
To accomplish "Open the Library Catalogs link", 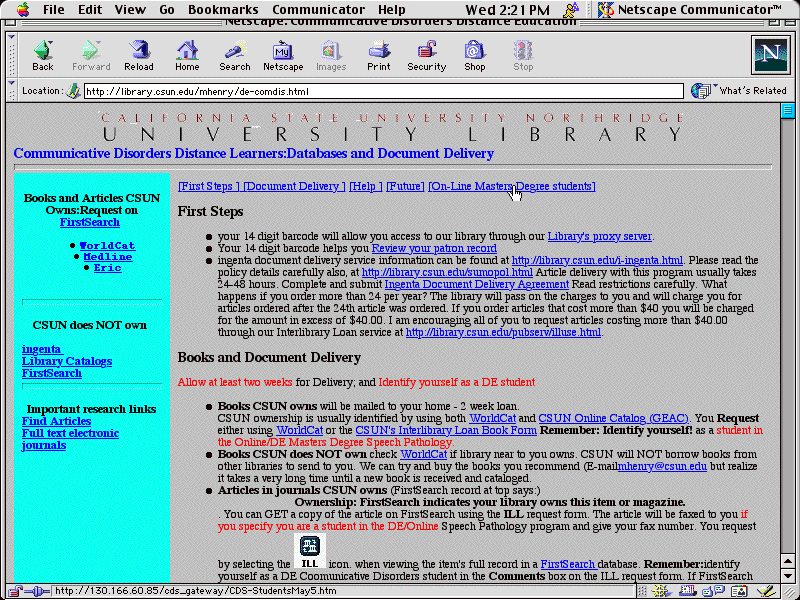I will (67, 361).
